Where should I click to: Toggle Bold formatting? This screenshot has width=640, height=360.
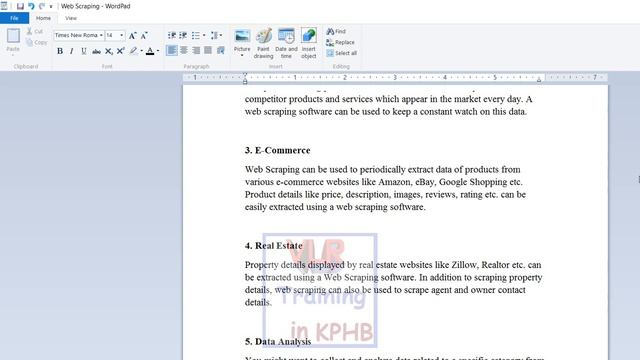pyautogui.click(x=60, y=51)
